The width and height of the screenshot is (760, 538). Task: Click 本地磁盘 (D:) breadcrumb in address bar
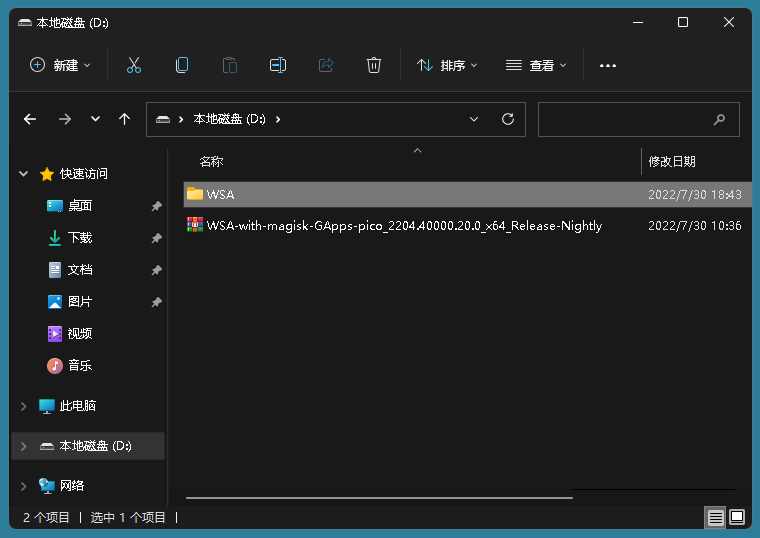(230, 119)
